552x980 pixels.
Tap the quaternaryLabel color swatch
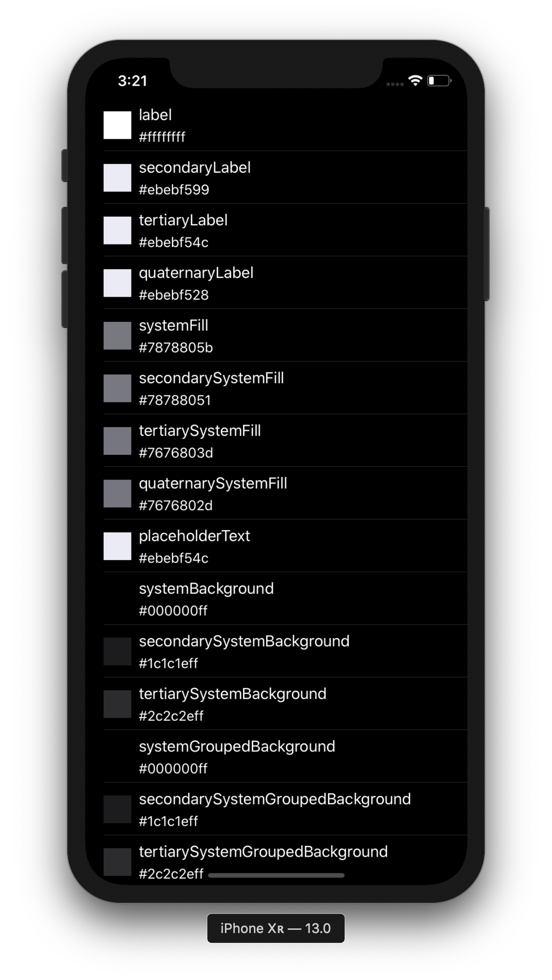tap(117, 282)
